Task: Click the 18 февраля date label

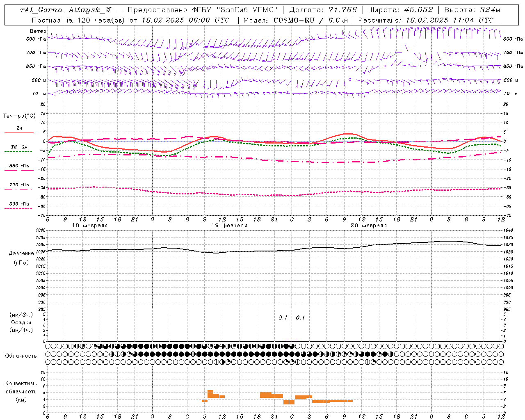Action: click(90, 226)
